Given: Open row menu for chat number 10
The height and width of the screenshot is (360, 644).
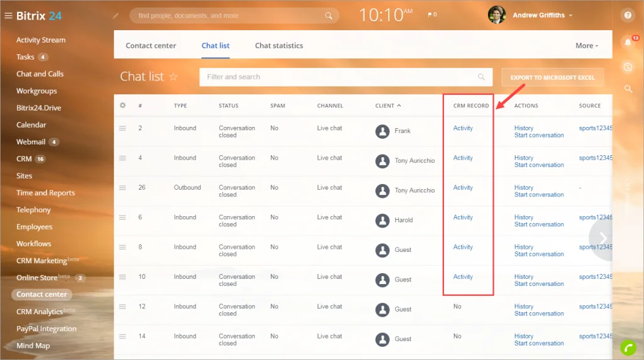Looking at the screenshot, I should [123, 276].
